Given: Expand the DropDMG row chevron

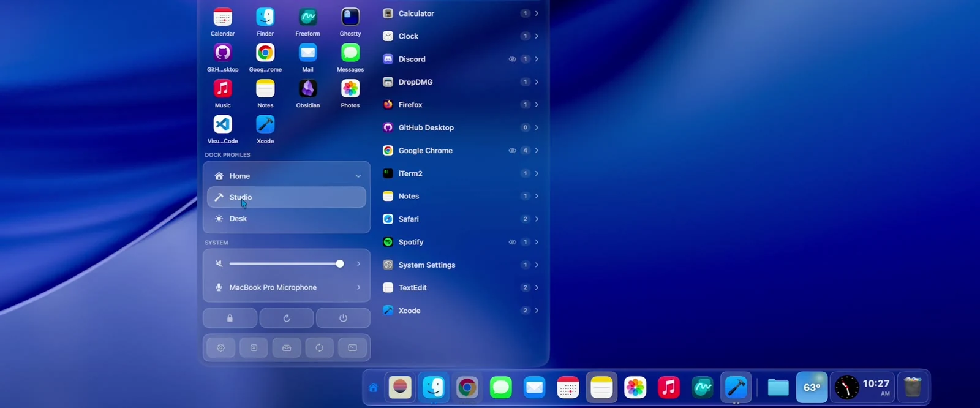Looking at the screenshot, I should click(x=537, y=82).
